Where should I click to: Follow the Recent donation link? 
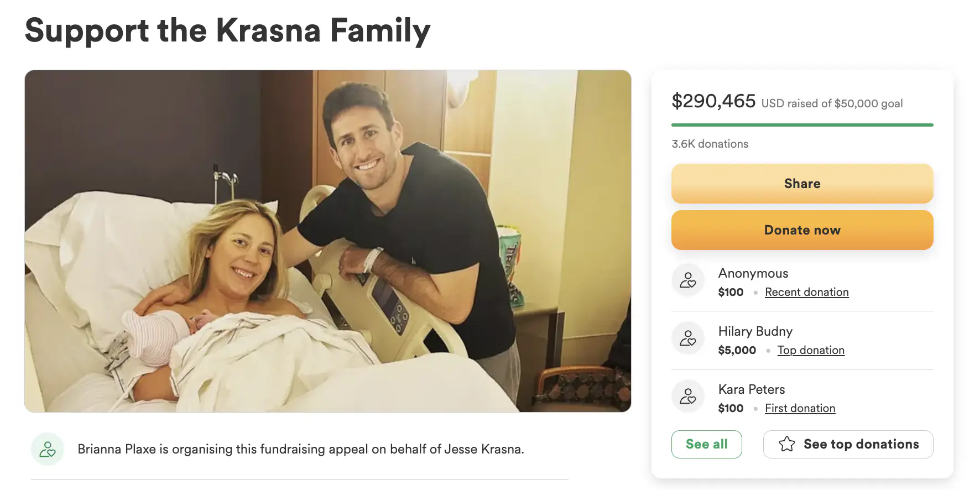[x=806, y=292]
